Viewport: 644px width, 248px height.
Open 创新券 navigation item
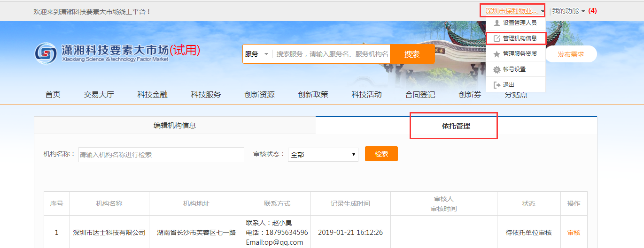[x=470, y=95]
